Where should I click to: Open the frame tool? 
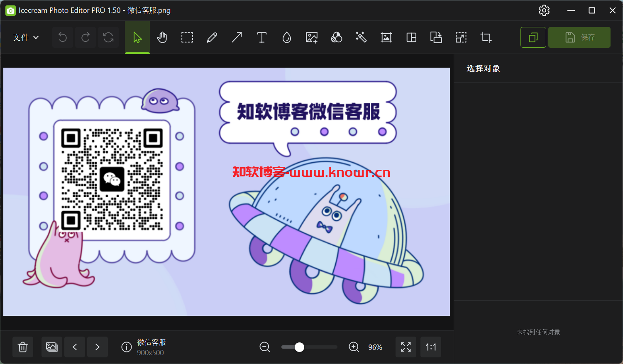point(386,37)
